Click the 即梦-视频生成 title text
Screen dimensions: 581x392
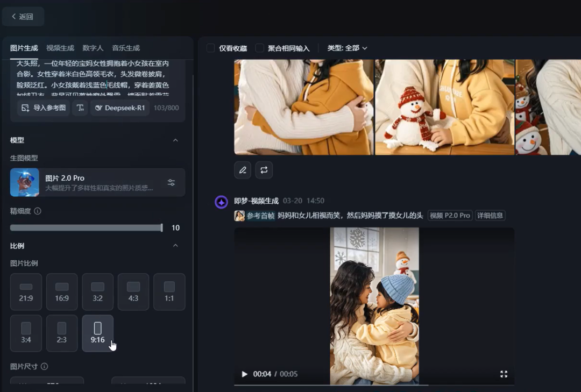[x=256, y=201]
